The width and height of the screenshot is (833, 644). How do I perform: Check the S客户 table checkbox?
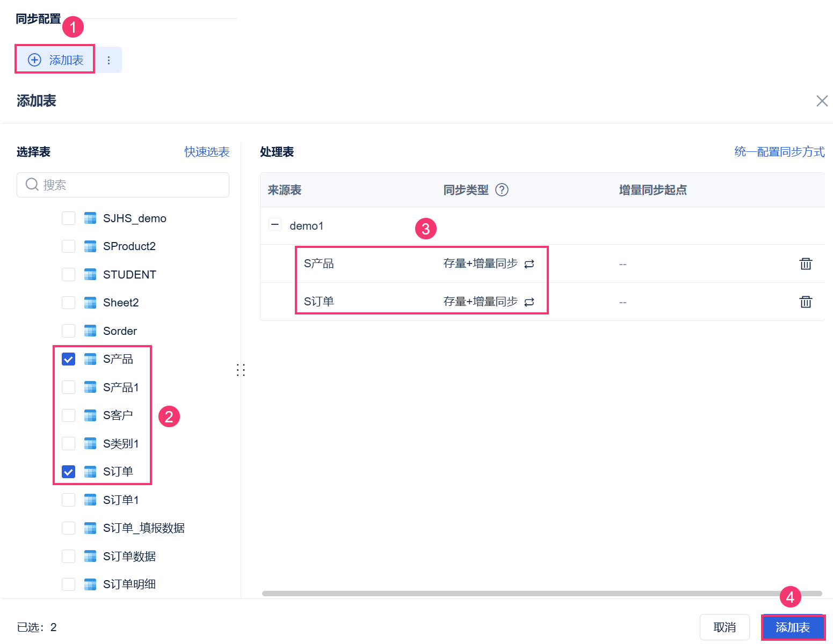[x=69, y=415]
